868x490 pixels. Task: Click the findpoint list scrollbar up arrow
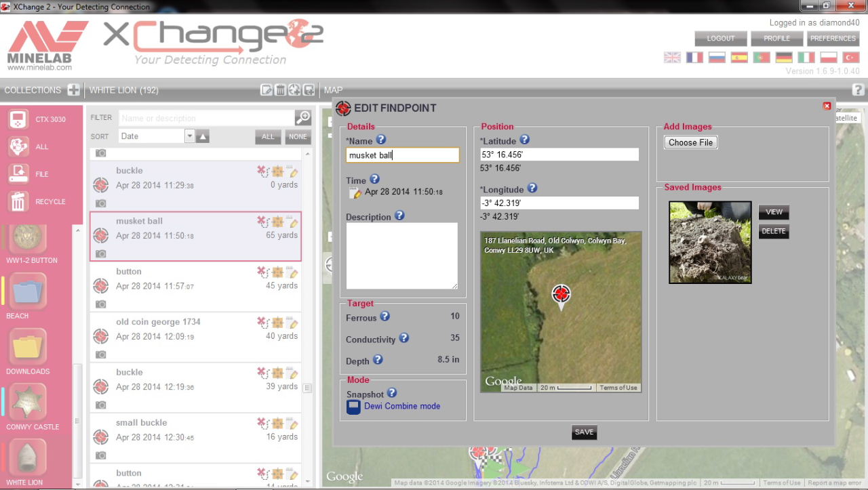tap(307, 155)
